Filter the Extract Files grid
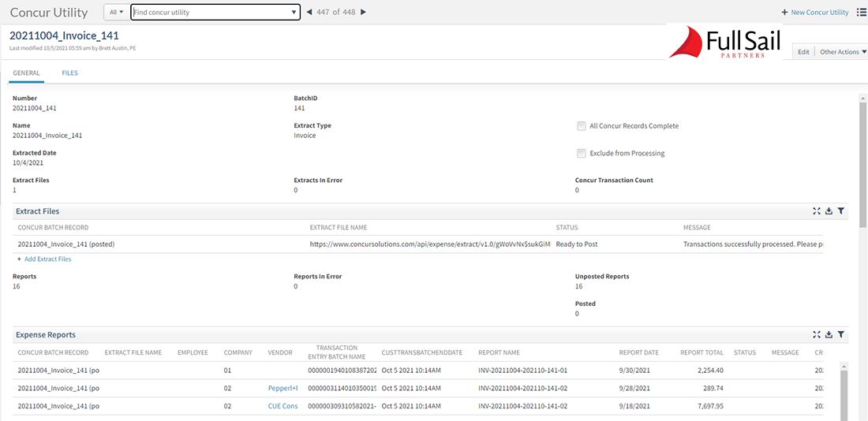 coord(841,210)
